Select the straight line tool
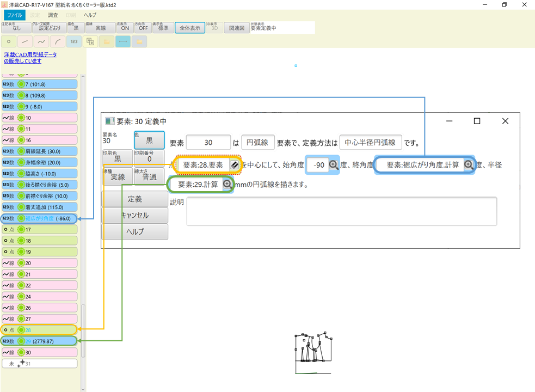 coord(24,41)
